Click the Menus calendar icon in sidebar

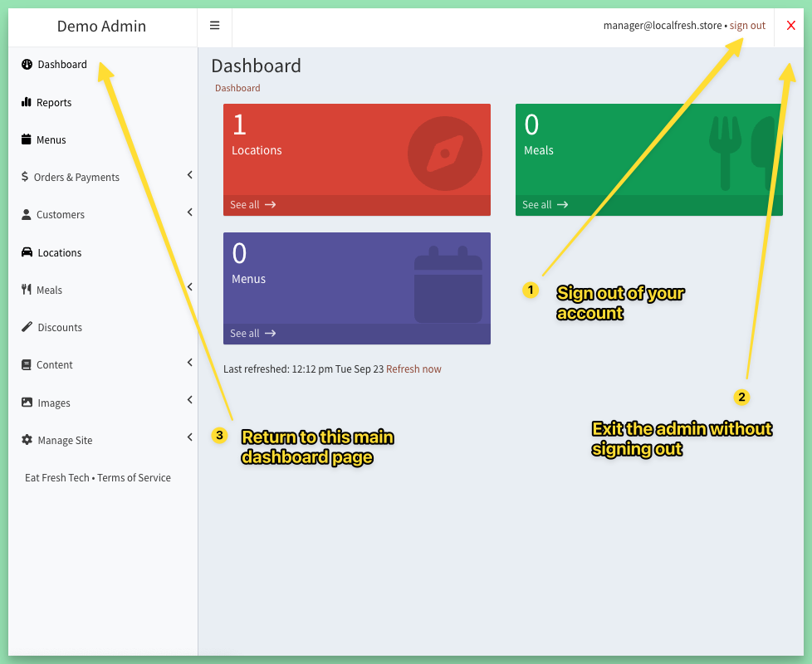(x=27, y=139)
